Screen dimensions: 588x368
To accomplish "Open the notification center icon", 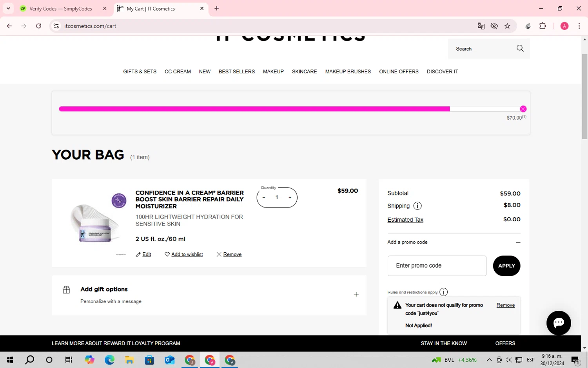I will tap(575, 360).
